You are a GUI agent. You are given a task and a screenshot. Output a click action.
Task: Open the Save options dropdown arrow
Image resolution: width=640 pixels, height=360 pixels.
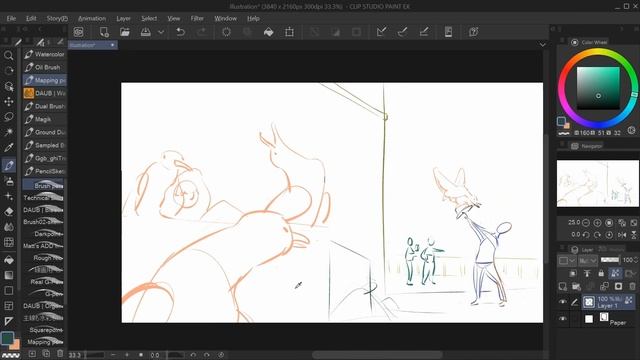tap(161, 32)
